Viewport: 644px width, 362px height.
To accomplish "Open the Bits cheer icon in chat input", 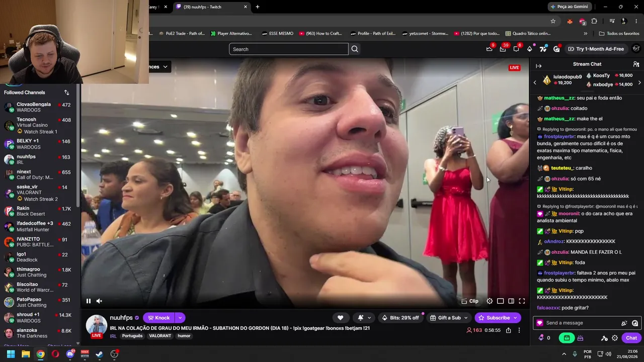I will click(624, 323).
